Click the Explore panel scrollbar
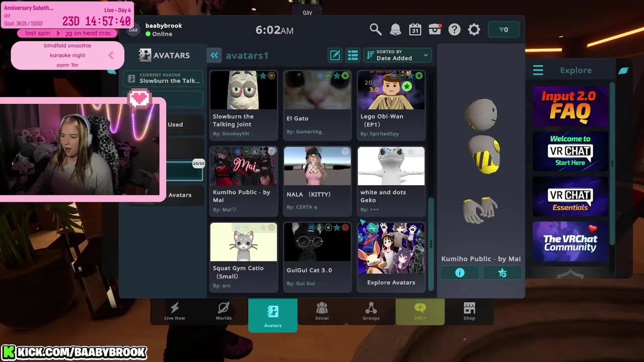This screenshot has height=362, width=644. (x=612, y=163)
